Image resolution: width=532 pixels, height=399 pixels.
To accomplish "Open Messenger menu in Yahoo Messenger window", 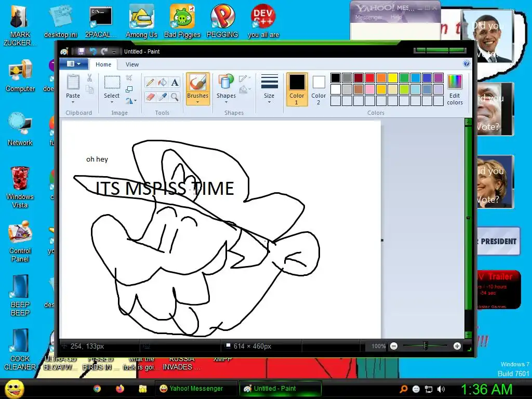I will pyautogui.click(x=368, y=17).
